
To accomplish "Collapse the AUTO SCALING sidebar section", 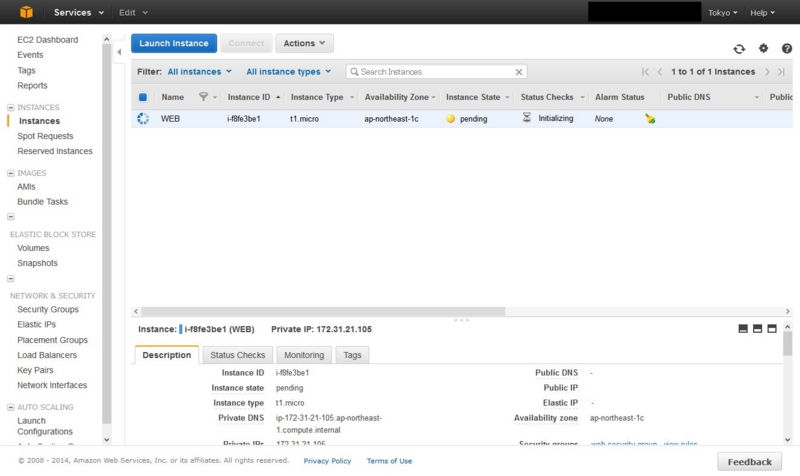I will (11, 407).
